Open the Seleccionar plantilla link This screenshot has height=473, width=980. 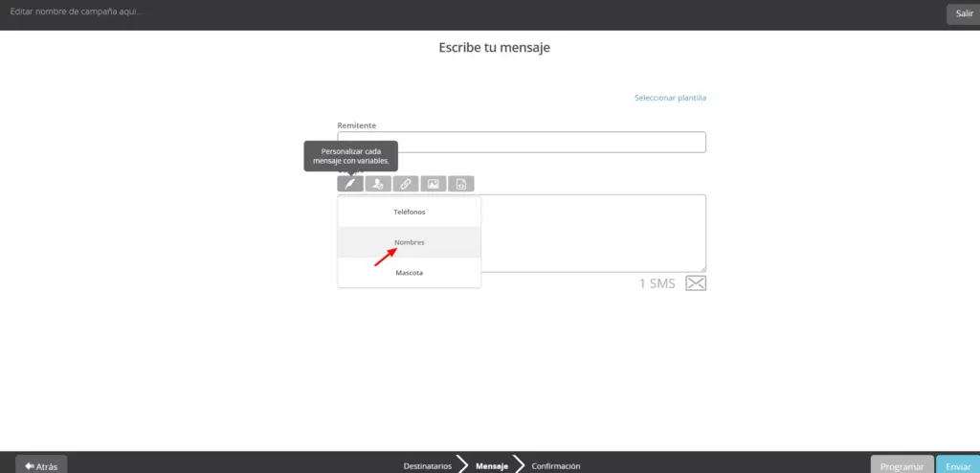point(670,98)
